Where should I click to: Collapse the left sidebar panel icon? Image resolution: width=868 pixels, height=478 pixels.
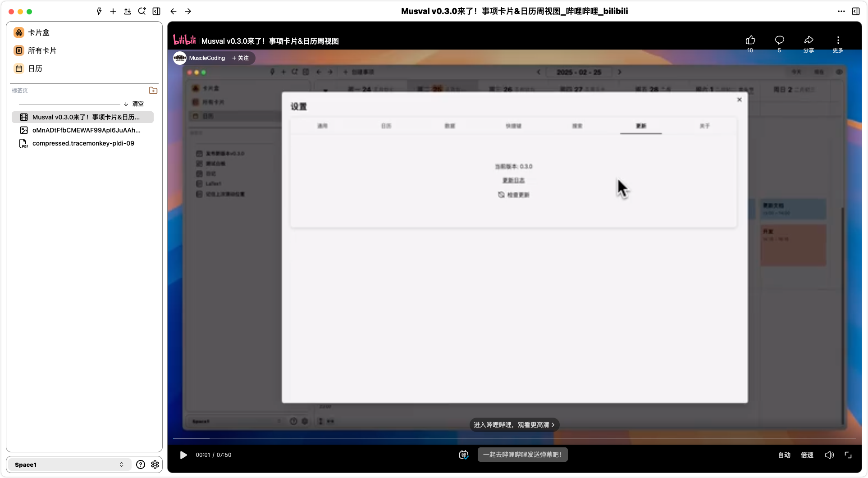click(x=156, y=11)
